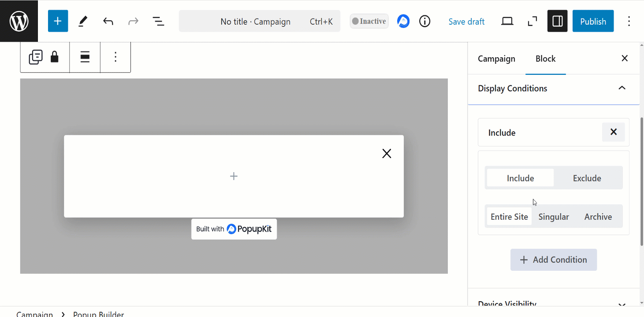Click the WordPress logo icon
Screen dimensions: 644x317
[x=19, y=21]
